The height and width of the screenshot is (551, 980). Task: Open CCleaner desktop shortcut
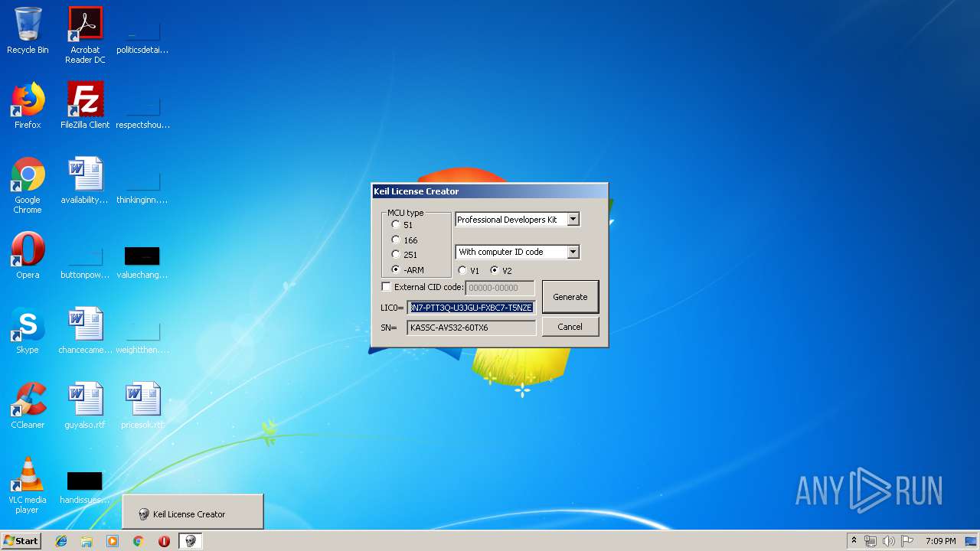pos(28,406)
